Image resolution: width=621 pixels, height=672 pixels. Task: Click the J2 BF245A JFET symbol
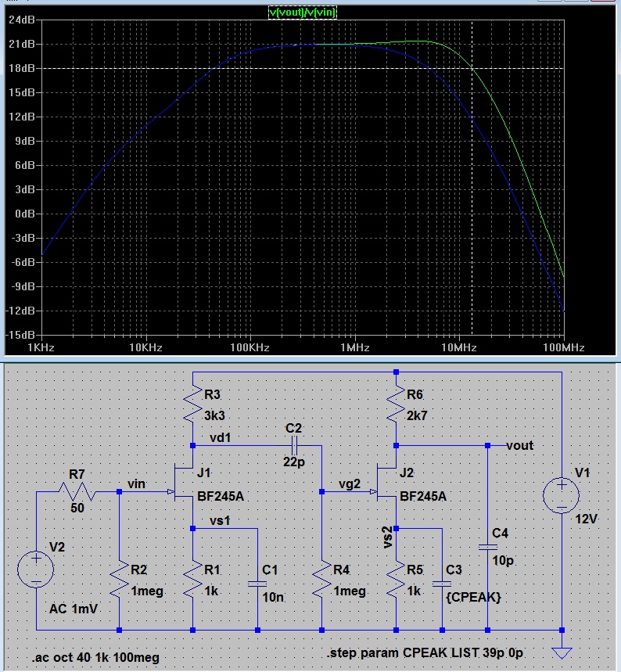389,492
